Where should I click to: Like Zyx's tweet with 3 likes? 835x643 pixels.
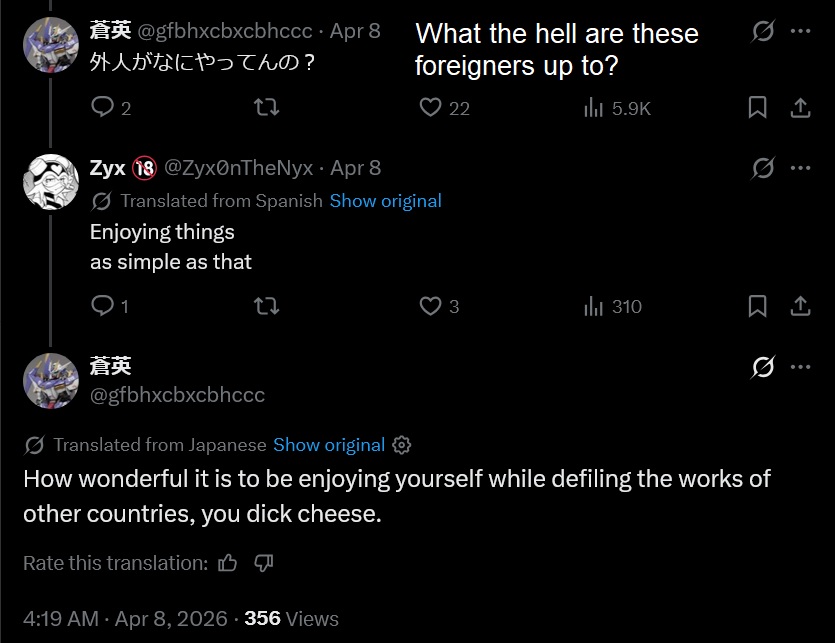[x=431, y=306]
